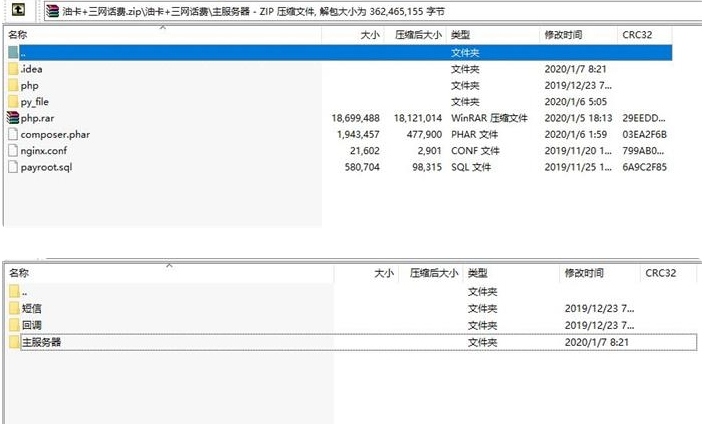Sort the upper list by CRC32 column
Screen dimensions: 712x424
pyautogui.click(x=637, y=35)
